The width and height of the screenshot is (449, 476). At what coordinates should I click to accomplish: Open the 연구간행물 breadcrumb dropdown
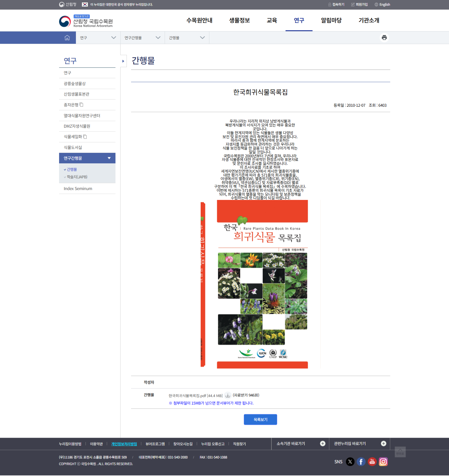142,38
